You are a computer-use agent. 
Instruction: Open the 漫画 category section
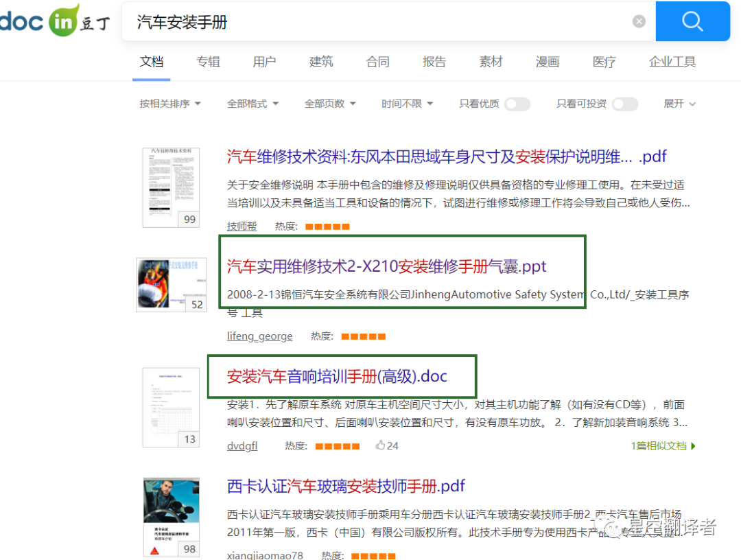point(546,61)
